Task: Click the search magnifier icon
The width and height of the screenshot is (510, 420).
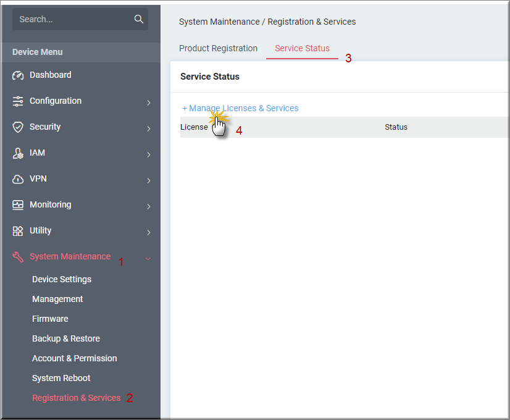Action: pyautogui.click(x=138, y=19)
